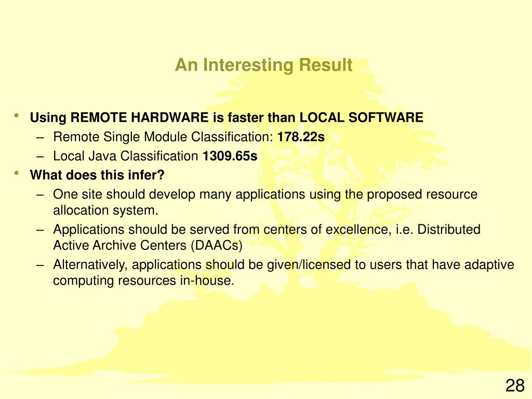Screen dimensions: 532x399
Task: Click the sub-bullet beginning "Alternatively, applications should be given/licensed"
Action: (x=284, y=272)
